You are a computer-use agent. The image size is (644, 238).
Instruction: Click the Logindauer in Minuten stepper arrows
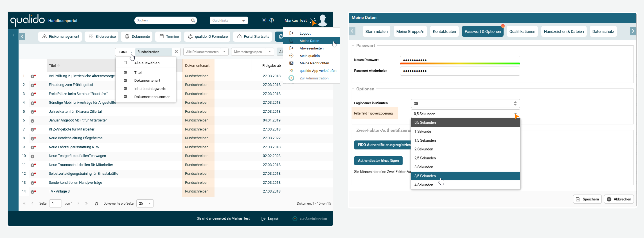(515, 103)
